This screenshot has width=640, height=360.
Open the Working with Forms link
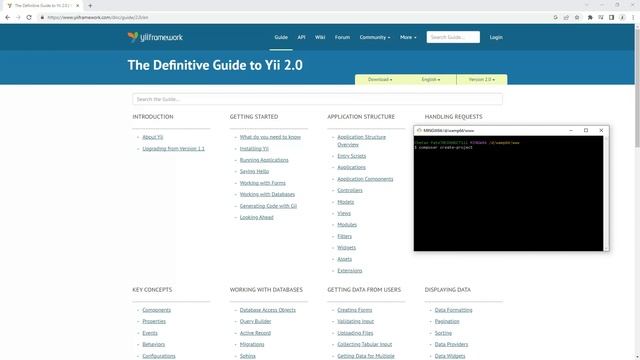[x=262, y=183]
